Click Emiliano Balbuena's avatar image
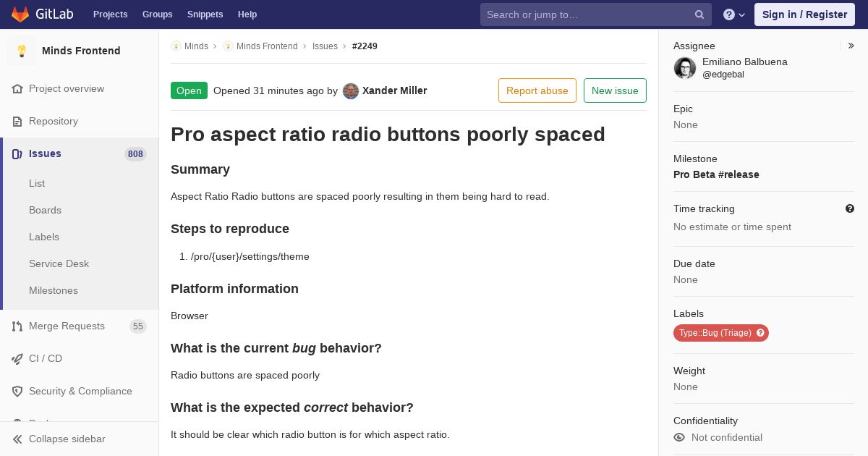The image size is (868, 456). (x=685, y=68)
